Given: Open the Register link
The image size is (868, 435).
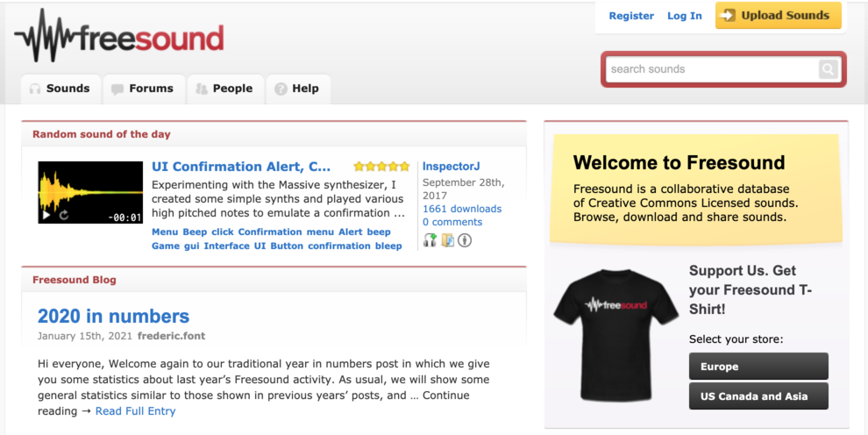Looking at the screenshot, I should coord(631,16).
